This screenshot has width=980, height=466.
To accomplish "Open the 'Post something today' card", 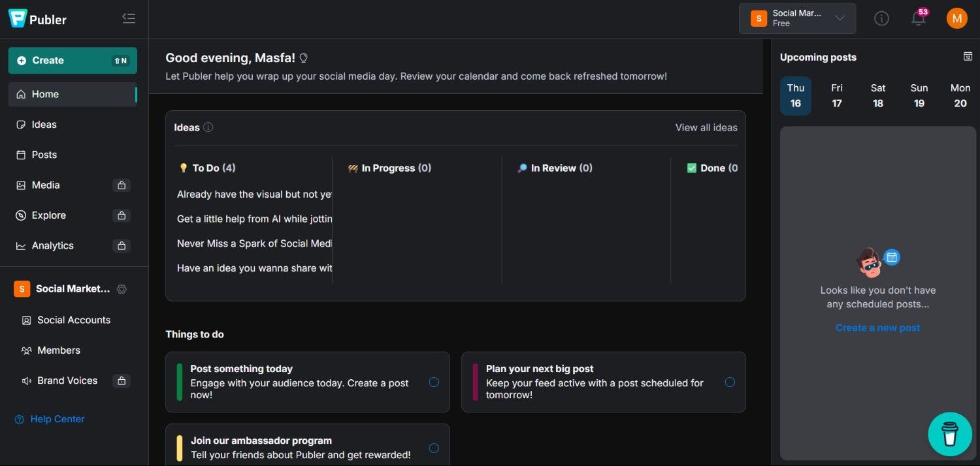I will pyautogui.click(x=308, y=382).
